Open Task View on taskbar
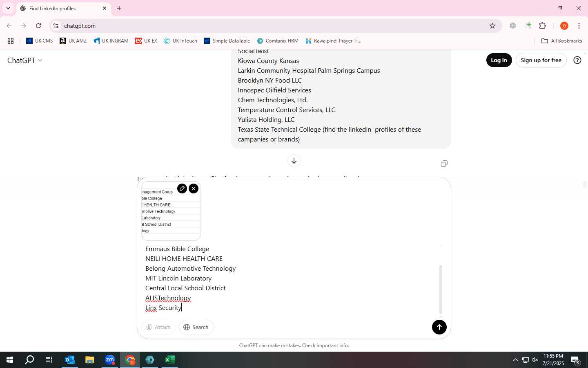Screen dimensions: 588x368 coord(49,360)
